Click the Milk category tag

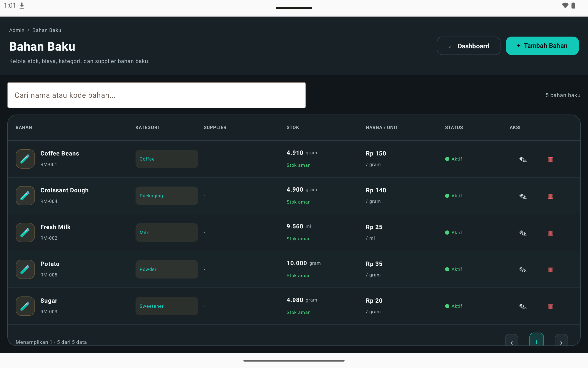click(167, 233)
